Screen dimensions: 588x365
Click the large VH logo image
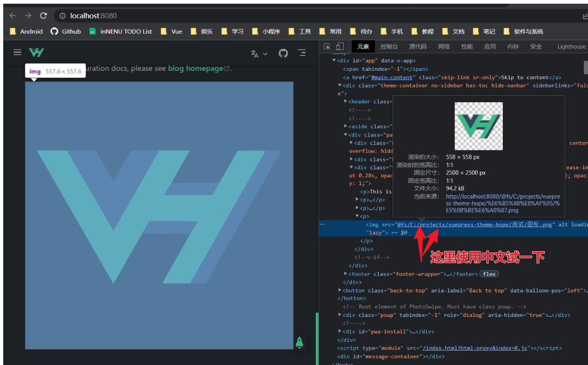click(x=159, y=216)
